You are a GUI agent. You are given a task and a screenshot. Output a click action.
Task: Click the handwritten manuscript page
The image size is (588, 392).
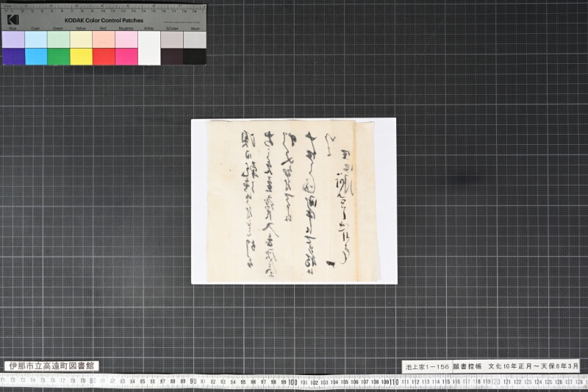coord(293,201)
